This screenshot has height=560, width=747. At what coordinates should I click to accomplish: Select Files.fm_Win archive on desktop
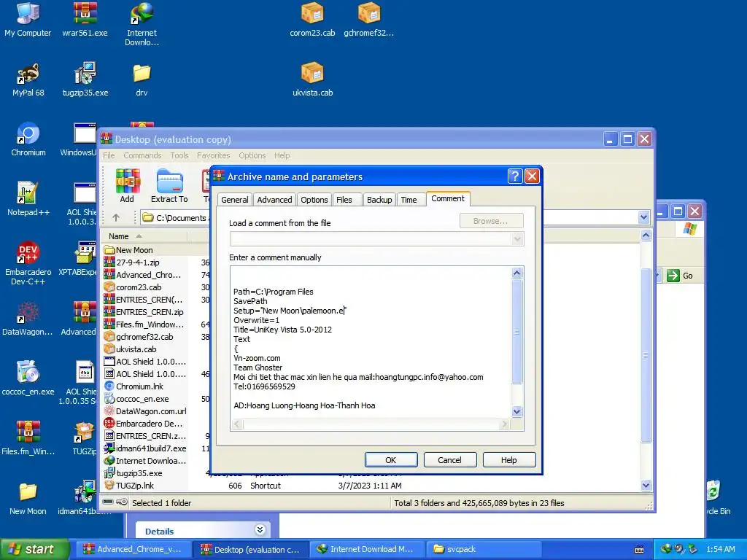click(x=28, y=438)
